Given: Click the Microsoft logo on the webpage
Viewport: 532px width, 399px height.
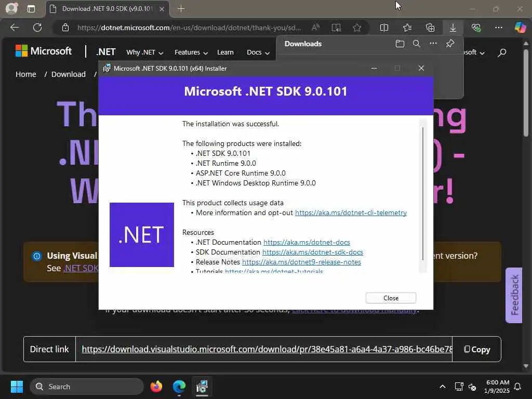Looking at the screenshot, I should [44, 51].
